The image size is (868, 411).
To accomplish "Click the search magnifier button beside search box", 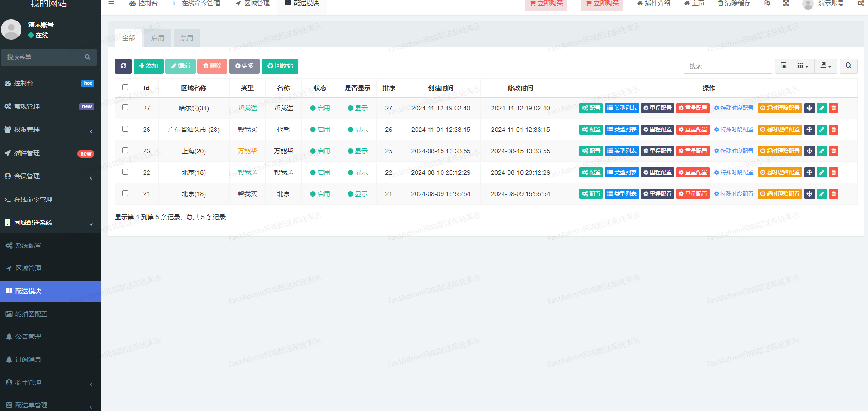I will 848,66.
